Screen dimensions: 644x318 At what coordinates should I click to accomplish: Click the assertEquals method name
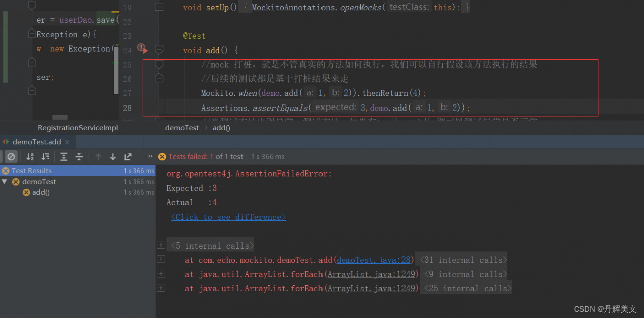[x=280, y=108]
